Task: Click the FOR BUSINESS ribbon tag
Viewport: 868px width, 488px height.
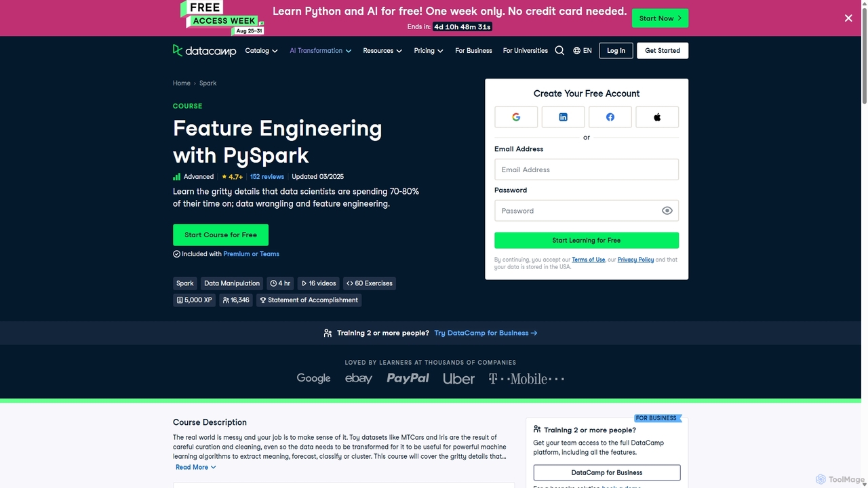Action: [657, 418]
